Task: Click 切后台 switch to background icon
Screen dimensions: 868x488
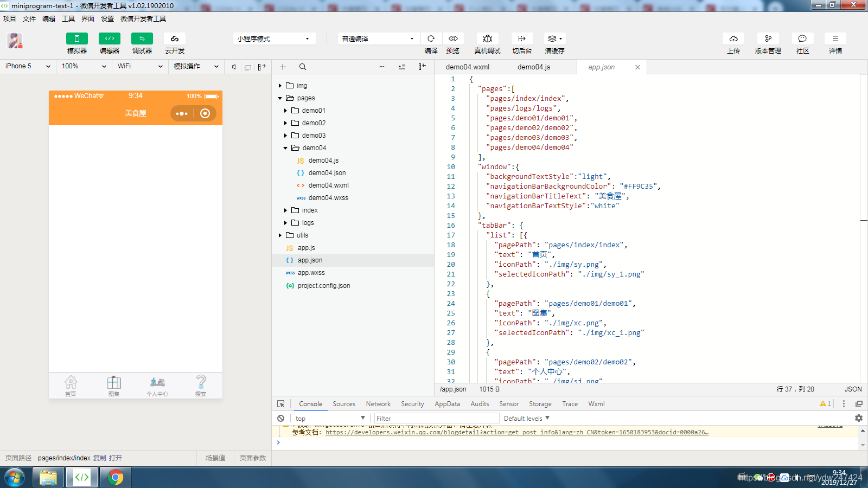Action: tap(522, 38)
